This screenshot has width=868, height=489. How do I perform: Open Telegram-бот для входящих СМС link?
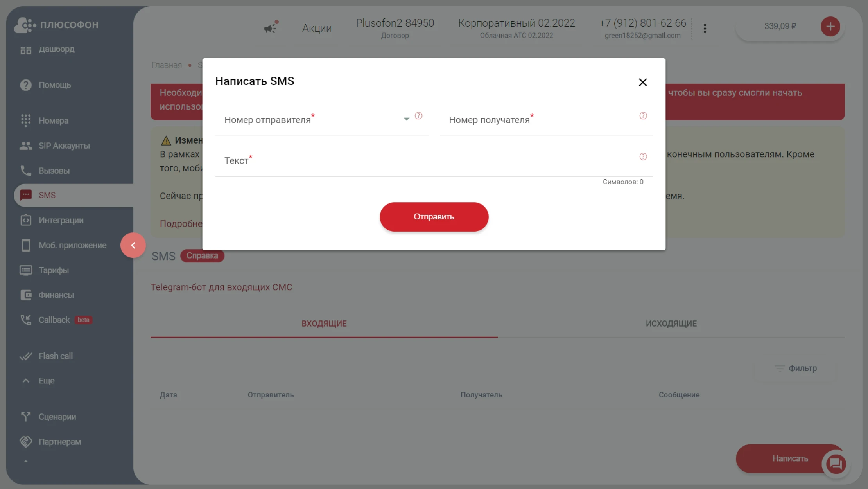pos(221,287)
